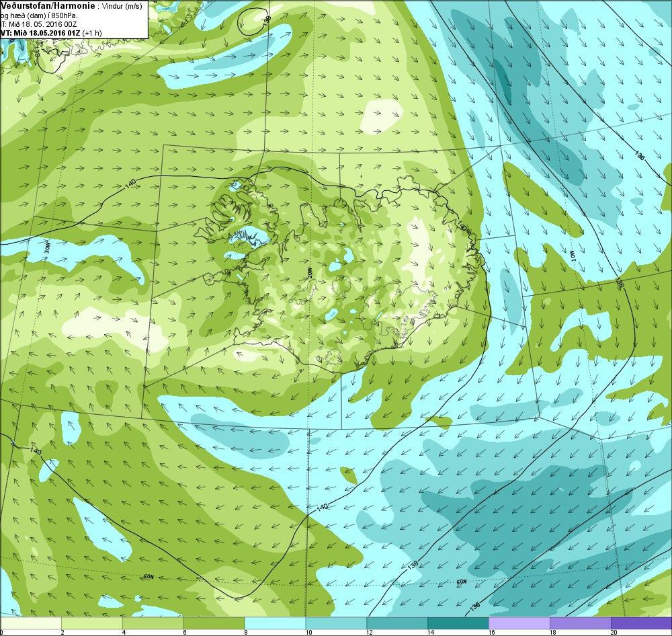This screenshot has height=636, width=672.
Task: Click the 10–12 m/s light teal legend swatch
Action: 336,623
